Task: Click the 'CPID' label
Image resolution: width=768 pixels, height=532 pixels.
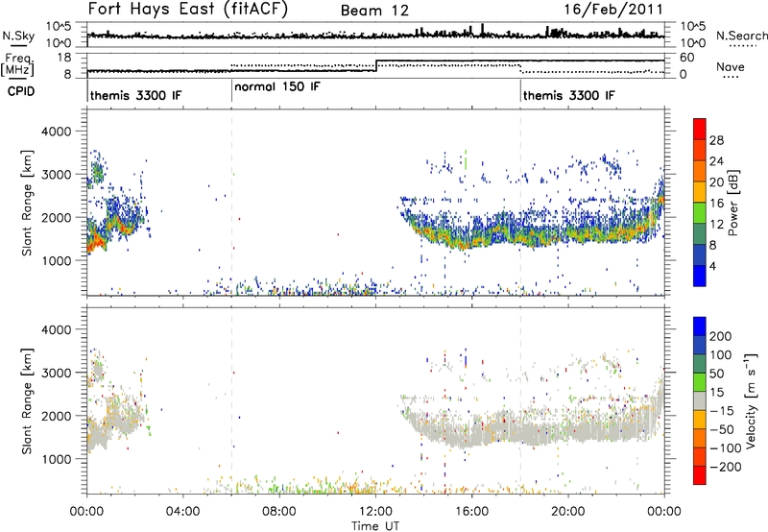Action: (21, 91)
